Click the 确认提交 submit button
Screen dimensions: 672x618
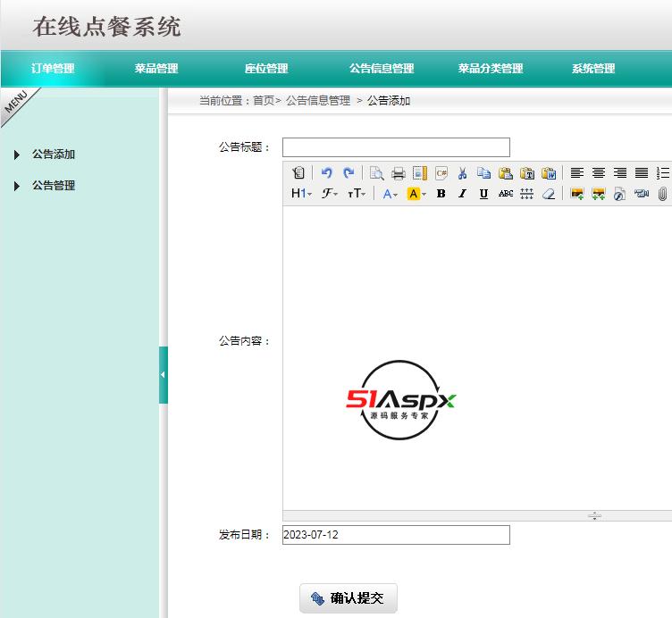(349, 597)
